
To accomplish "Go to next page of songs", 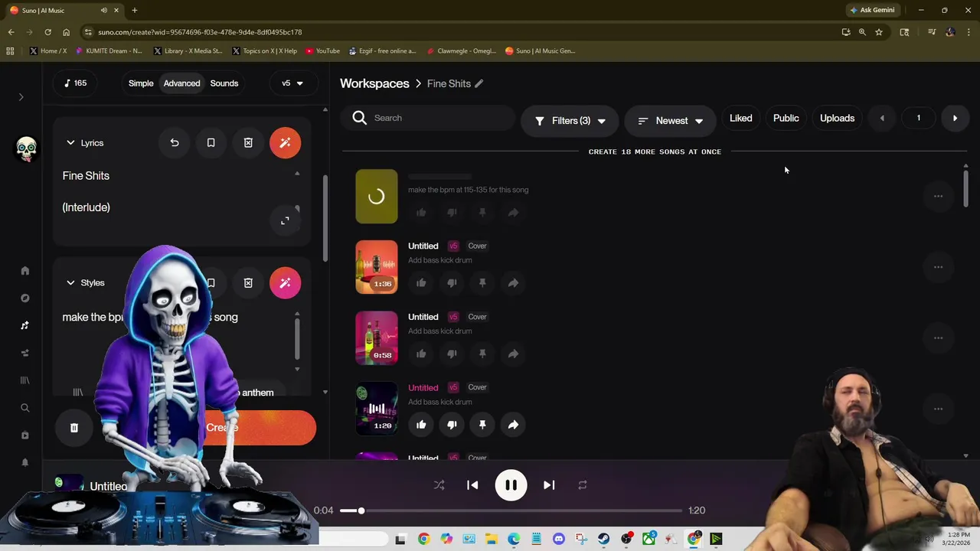I will 955,118.
